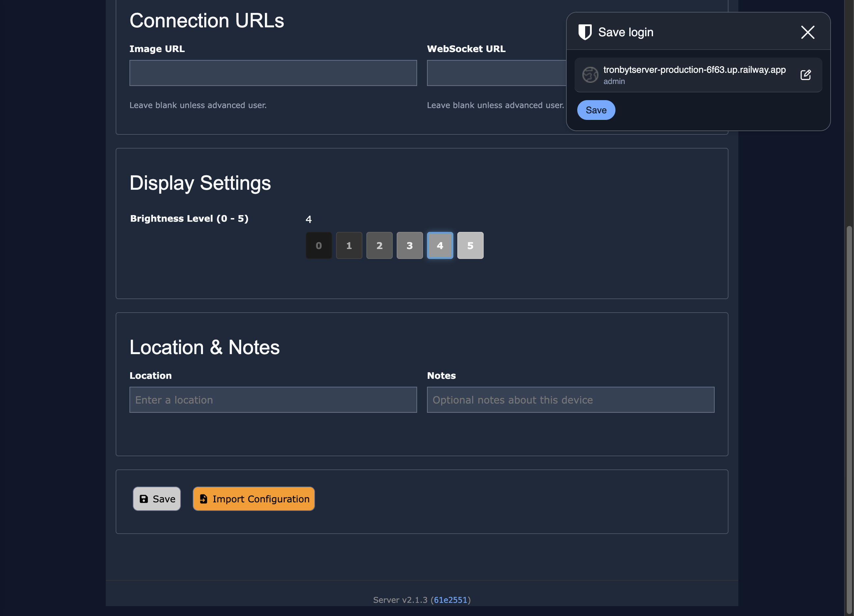Select the tronbytserver-production login entry
Screen dimensions: 854x616
694,74
